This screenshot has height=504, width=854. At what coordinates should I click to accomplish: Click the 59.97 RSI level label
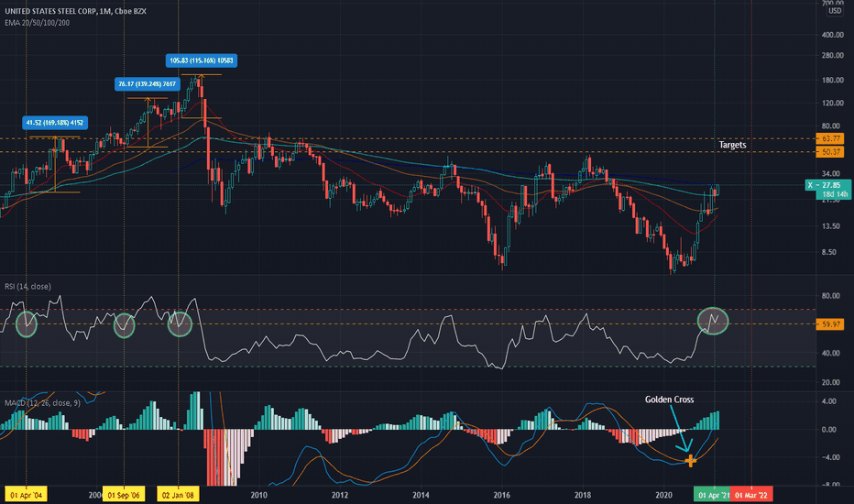point(830,324)
